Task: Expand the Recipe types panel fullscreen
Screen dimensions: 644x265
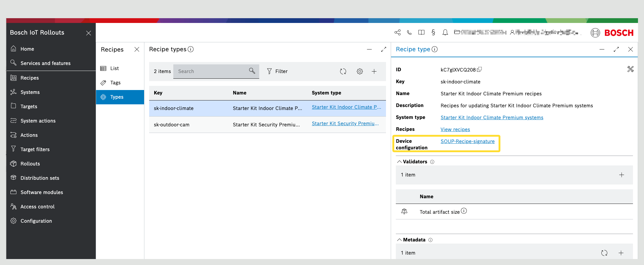Action: pos(384,49)
